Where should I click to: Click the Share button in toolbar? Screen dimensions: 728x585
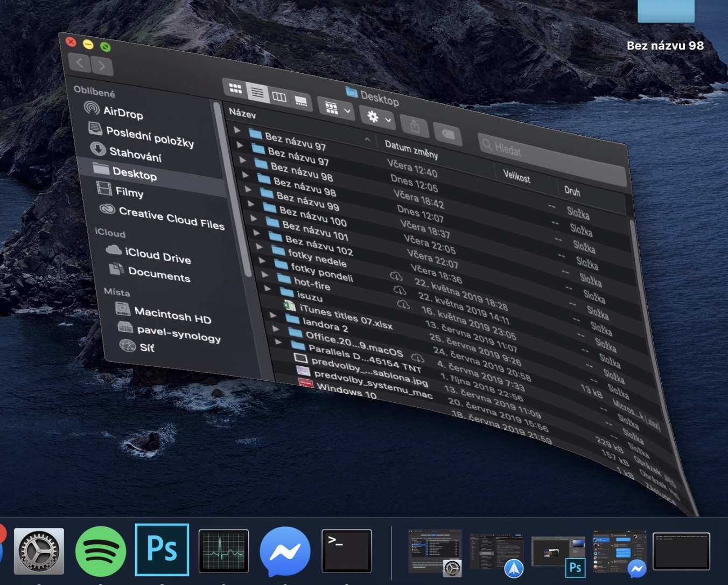(415, 127)
